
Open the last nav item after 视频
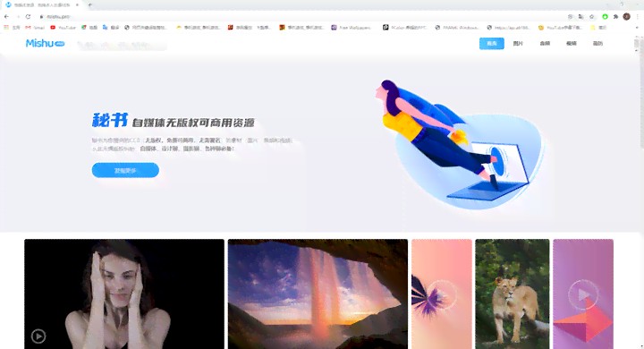(597, 43)
